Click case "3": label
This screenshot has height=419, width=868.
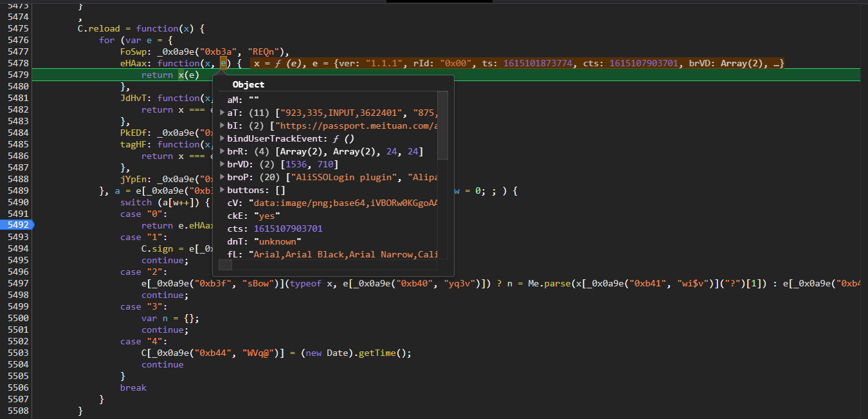click(144, 306)
